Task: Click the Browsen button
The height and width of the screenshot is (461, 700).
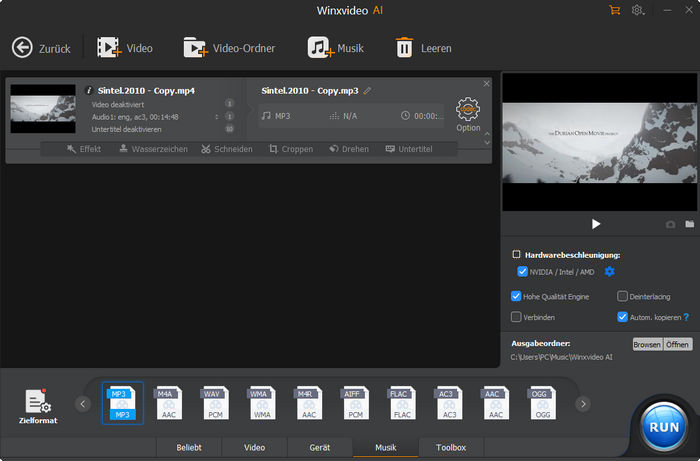Action: 646,344
